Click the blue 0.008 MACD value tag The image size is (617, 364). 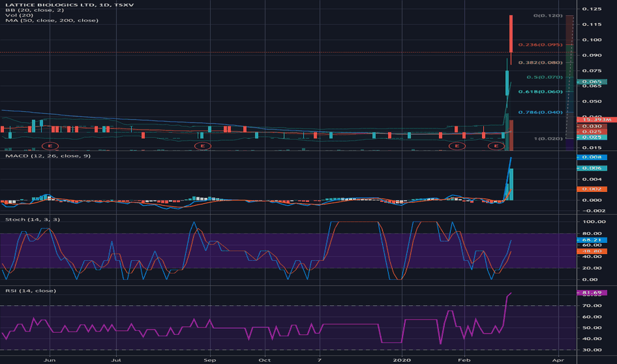pos(592,157)
